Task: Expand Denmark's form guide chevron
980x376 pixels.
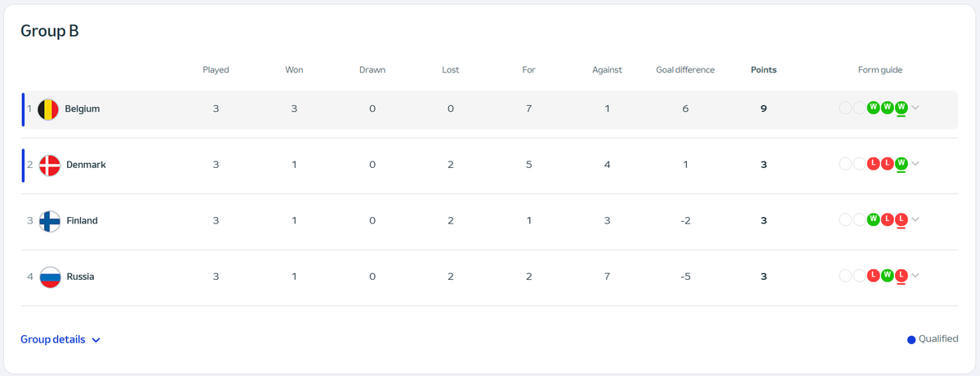Action: (x=915, y=165)
